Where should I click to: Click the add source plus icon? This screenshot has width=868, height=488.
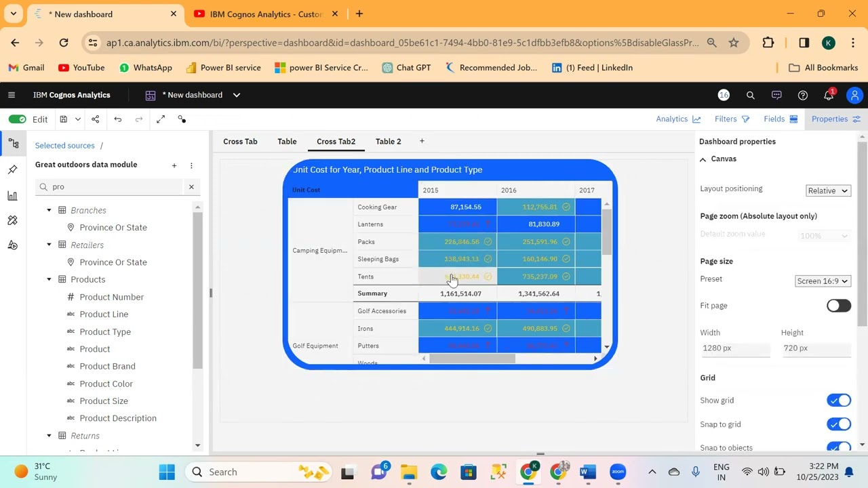click(x=174, y=165)
